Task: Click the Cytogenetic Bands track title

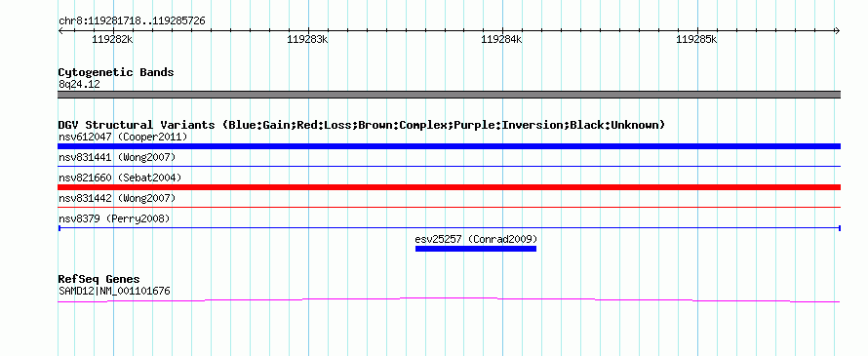Action: pyautogui.click(x=116, y=72)
